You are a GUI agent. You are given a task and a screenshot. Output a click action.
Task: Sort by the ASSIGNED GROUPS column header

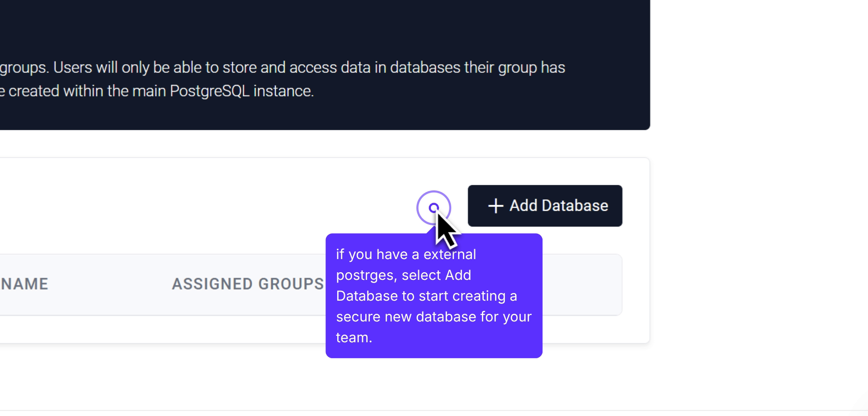click(248, 284)
